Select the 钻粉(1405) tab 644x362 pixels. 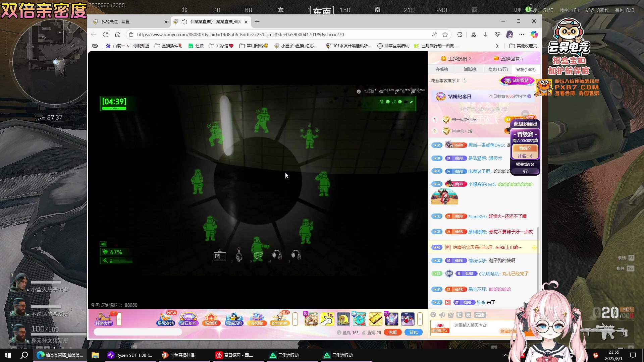tap(526, 70)
